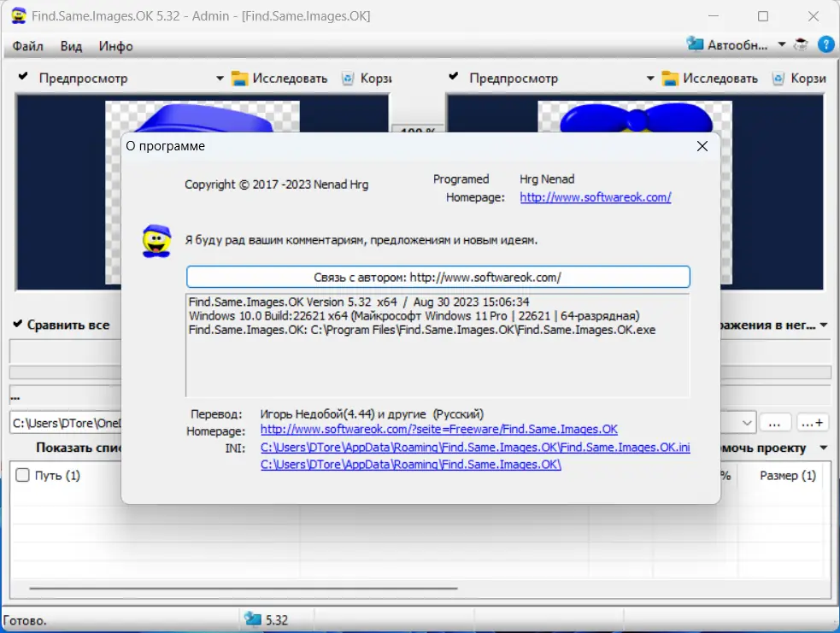Open the path combo box dropdown arrow
This screenshot has width=840, height=633.
[x=747, y=423]
